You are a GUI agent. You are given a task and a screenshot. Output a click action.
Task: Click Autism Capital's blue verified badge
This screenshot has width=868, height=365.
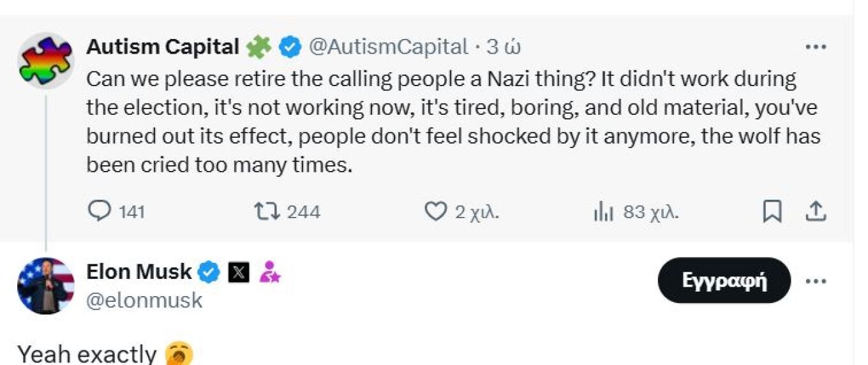pos(290,47)
